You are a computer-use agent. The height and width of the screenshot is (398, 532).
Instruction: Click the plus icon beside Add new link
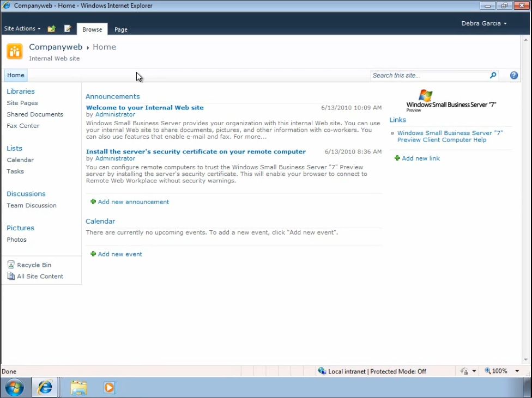[x=397, y=158]
